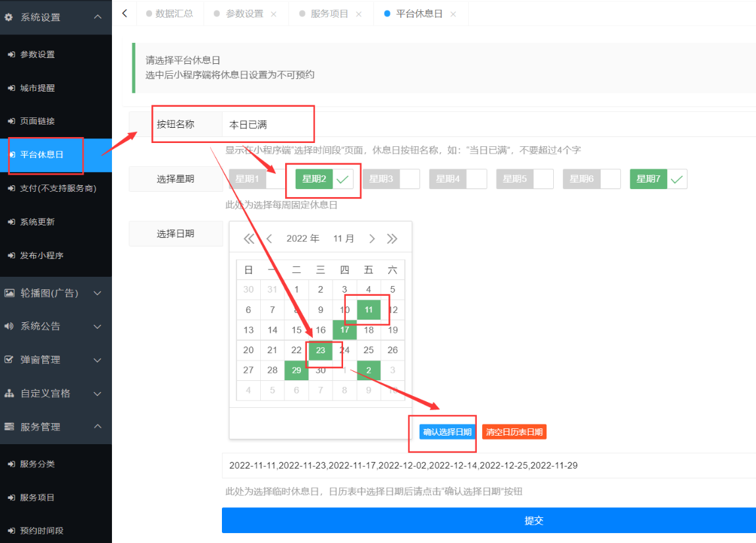Click the 确认选择日期 button
The image size is (756, 543).
point(447,432)
